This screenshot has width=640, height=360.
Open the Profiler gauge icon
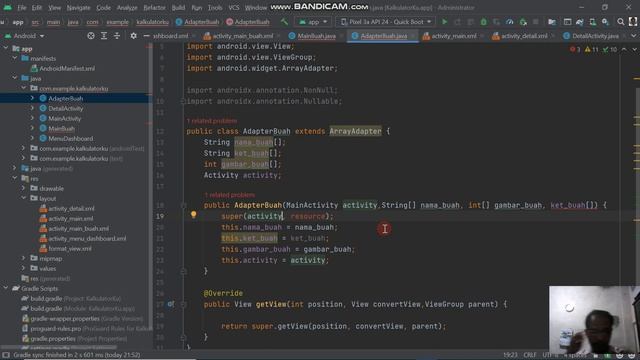pyautogui.click(x=509, y=22)
